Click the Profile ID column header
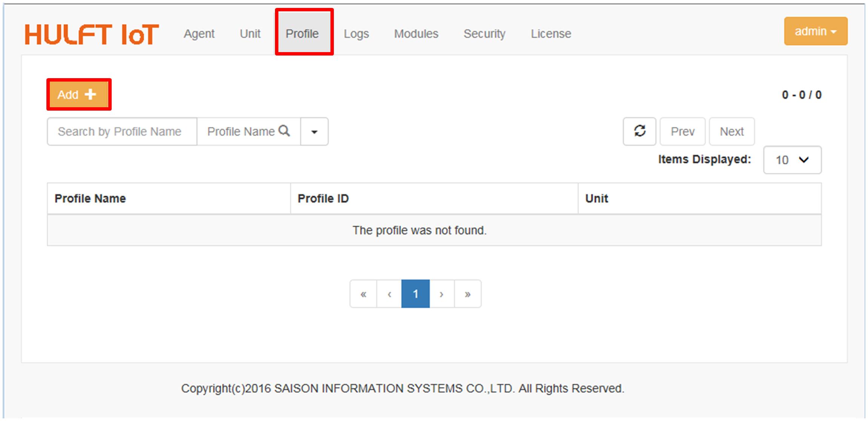Image resolution: width=868 pixels, height=421 pixels. (434, 199)
